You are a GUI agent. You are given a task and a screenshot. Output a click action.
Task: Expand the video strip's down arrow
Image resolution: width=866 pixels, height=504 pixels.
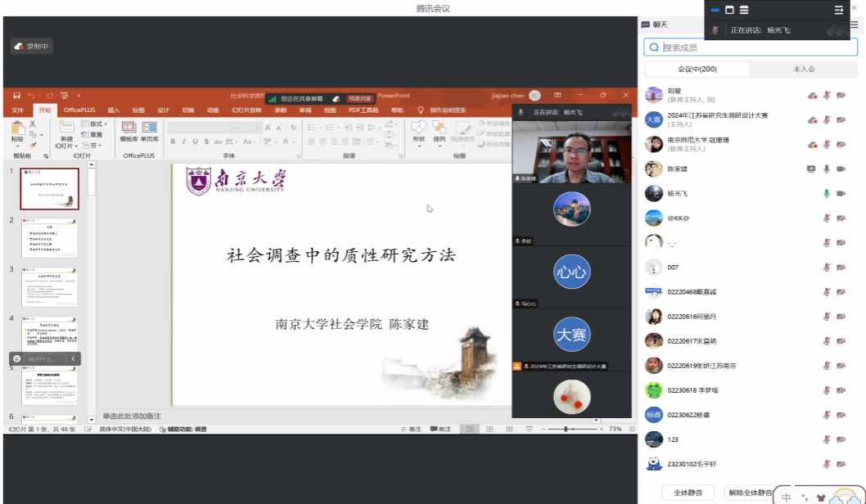596,421
